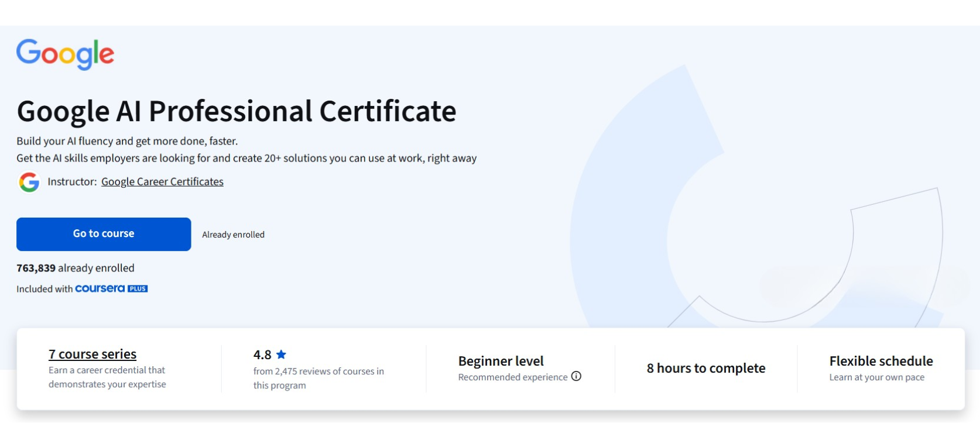Click the '763,839 already enrolled' count
The height and width of the screenshot is (437, 980).
pyautogui.click(x=76, y=268)
